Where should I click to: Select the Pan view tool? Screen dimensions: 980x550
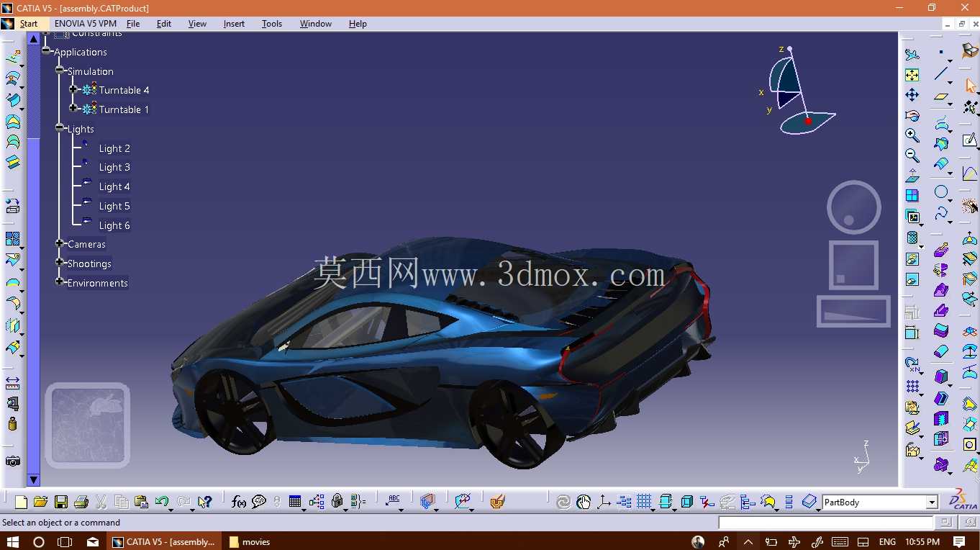point(912,95)
